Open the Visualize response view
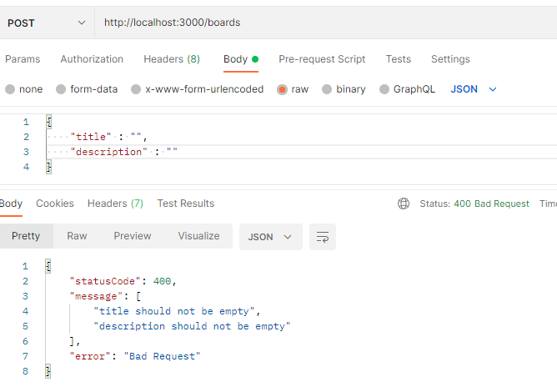The width and height of the screenshot is (557, 392). (198, 236)
